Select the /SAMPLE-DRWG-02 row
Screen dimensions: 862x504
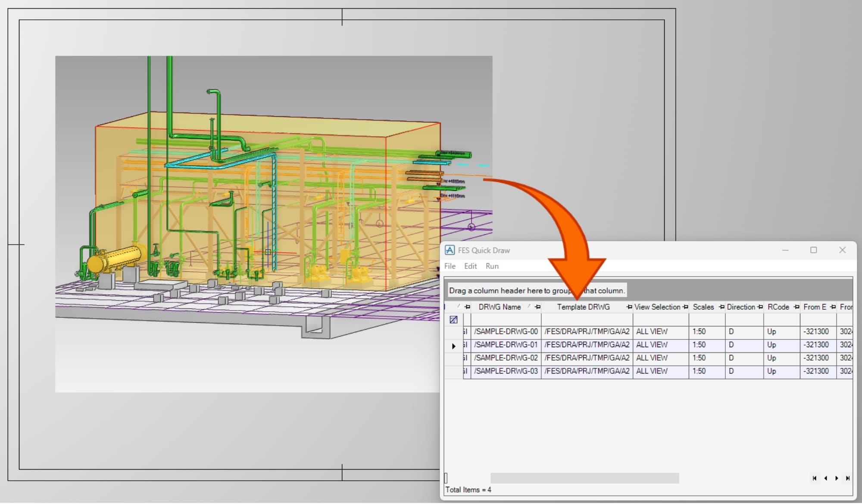[506, 358]
